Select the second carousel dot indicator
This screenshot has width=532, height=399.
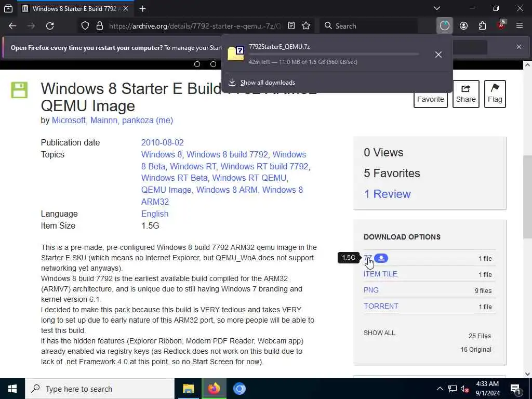213,64
